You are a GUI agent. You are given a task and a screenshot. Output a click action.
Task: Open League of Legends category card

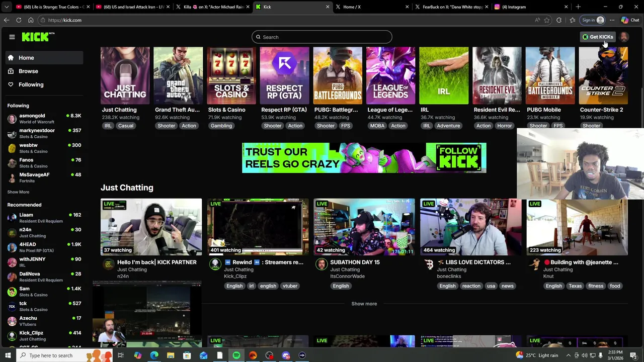390,75
